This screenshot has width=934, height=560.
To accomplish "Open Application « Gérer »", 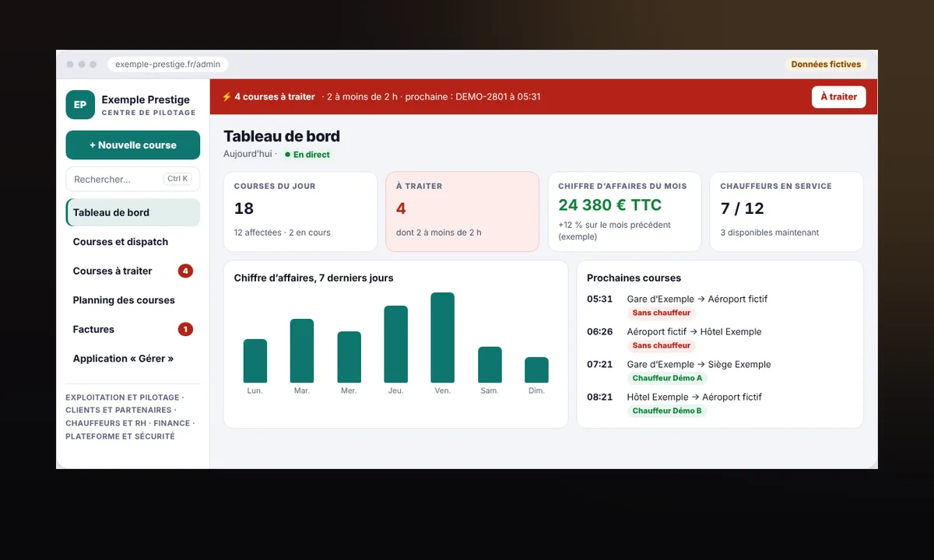I will [133, 359].
